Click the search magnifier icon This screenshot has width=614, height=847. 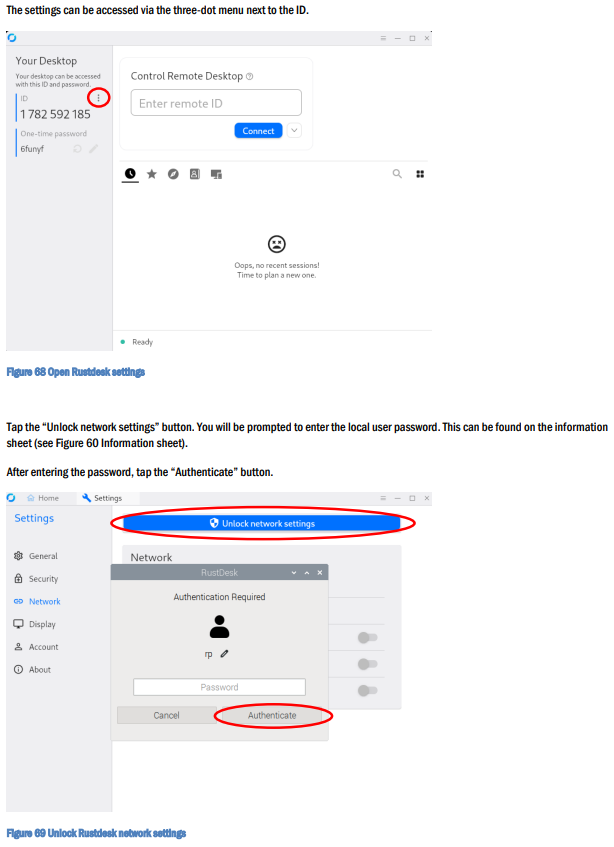(x=397, y=173)
